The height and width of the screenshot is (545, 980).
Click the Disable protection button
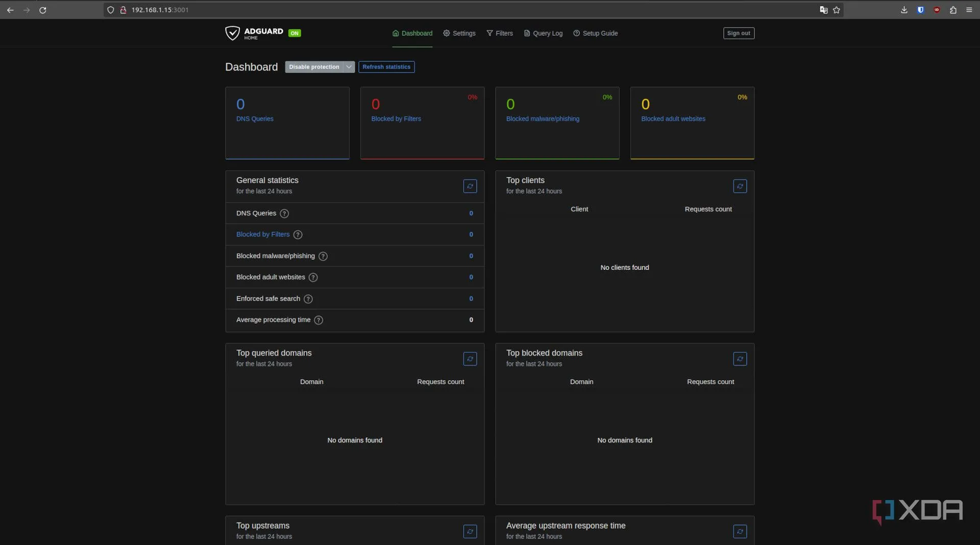(x=314, y=67)
